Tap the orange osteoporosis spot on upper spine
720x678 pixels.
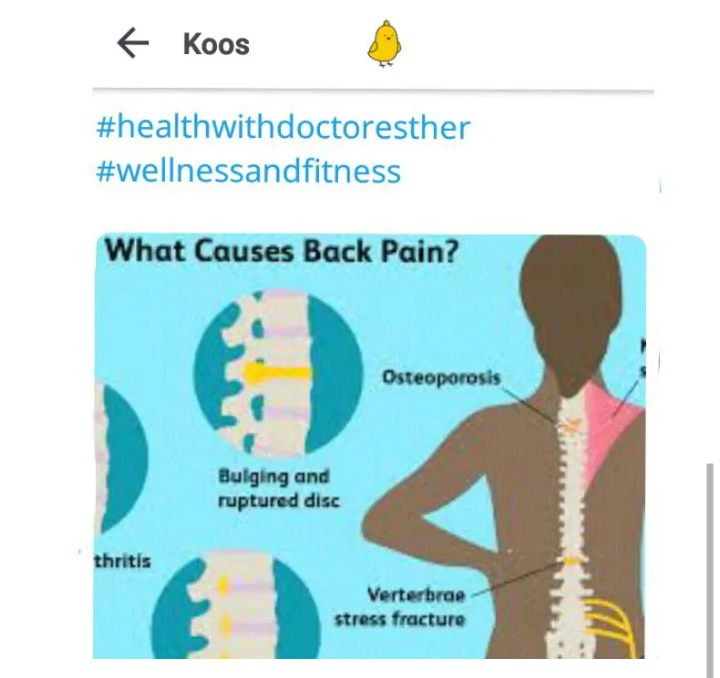pyautogui.click(x=571, y=426)
